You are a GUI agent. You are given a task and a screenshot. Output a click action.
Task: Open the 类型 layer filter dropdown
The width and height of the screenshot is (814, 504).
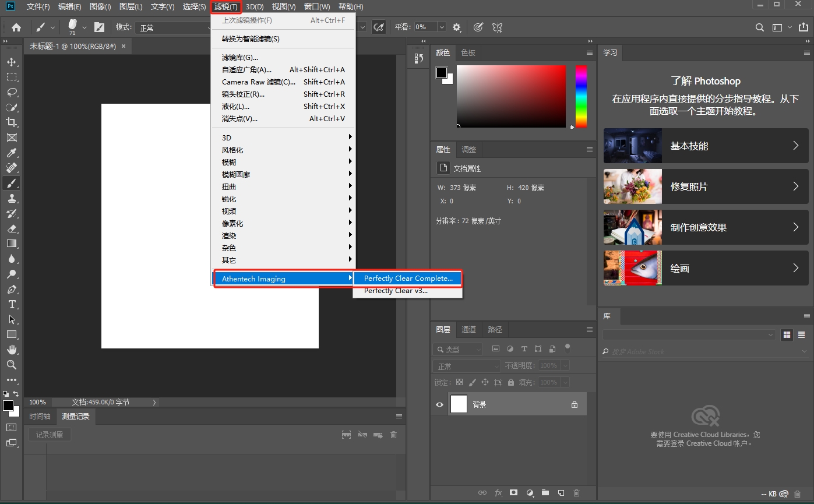pyautogui.click(x=459, y=350)
